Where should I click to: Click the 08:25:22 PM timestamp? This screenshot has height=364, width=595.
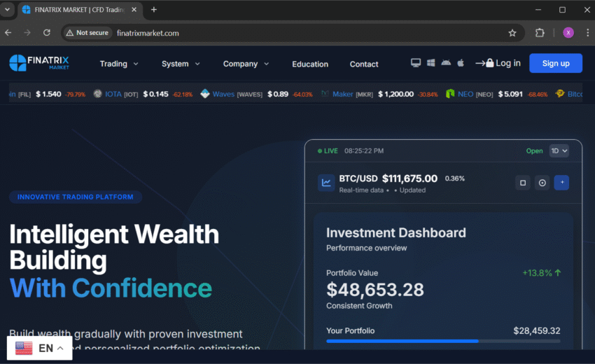tap(364, 150)
